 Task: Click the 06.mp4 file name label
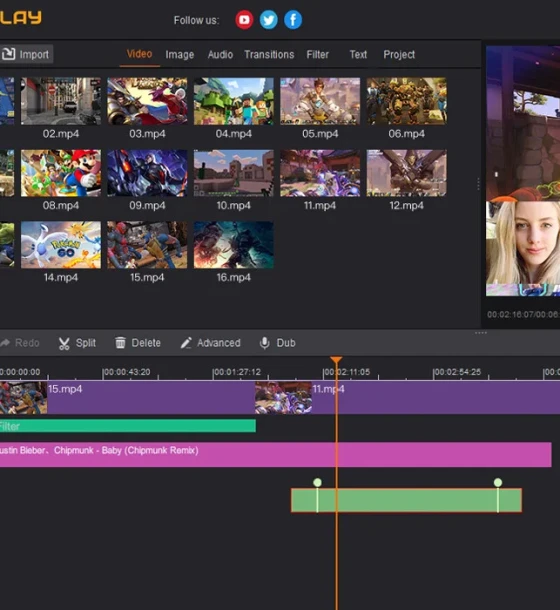(406, 134)
